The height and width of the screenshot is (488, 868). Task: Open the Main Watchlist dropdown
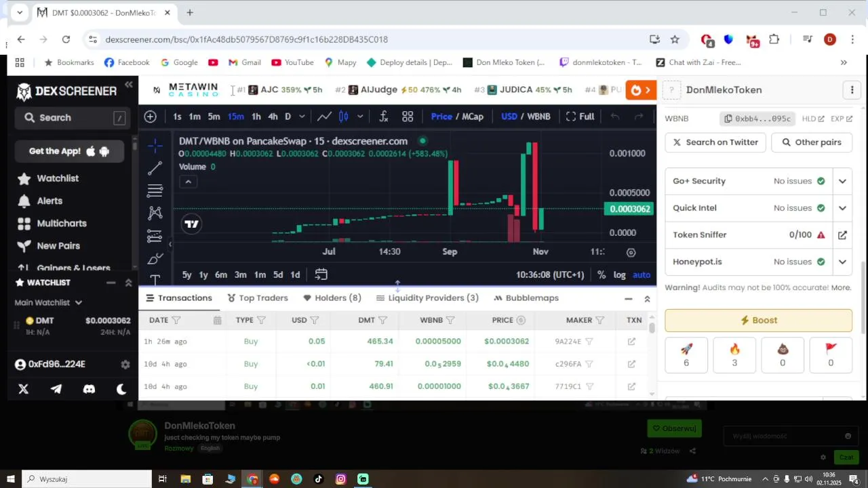click(48, 303)
